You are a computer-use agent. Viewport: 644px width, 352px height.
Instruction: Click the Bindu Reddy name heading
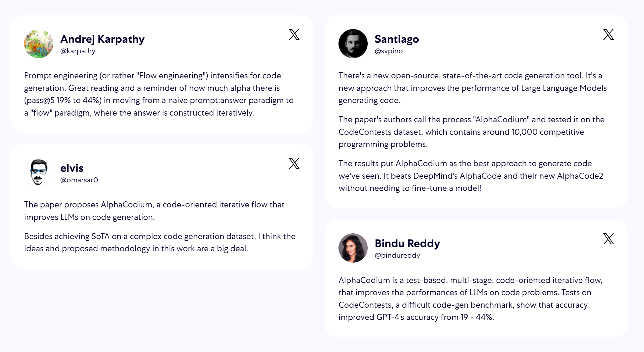pyautogui.click(x=407, y=243)
